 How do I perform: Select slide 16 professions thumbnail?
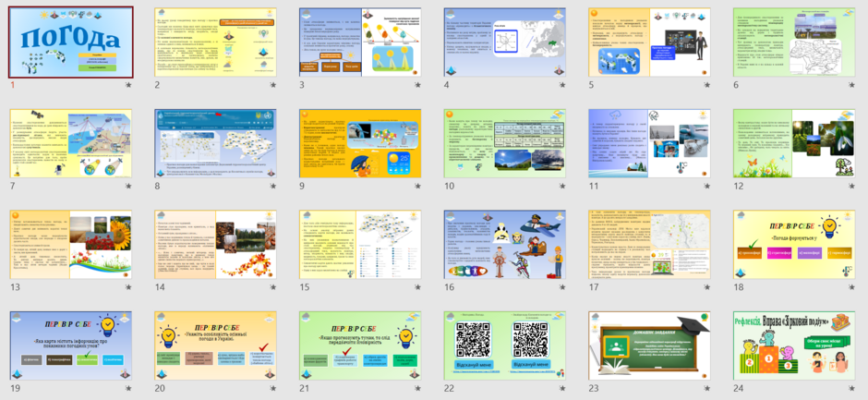tap(505, 244)
